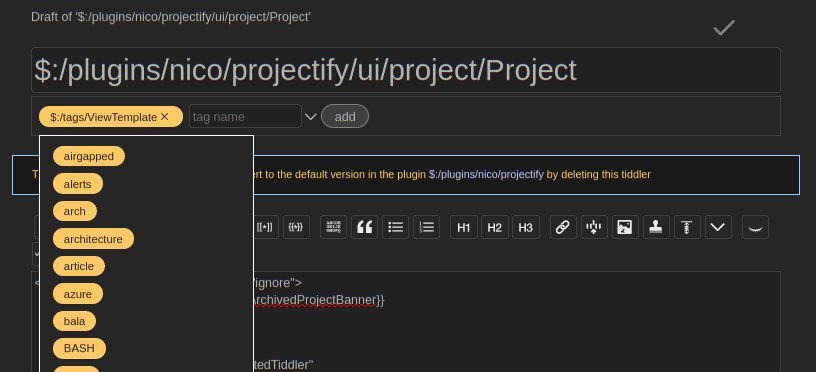Excise selected text into new tiddler
The height and width of the screenshot is (372, 816).
[594, 227]
